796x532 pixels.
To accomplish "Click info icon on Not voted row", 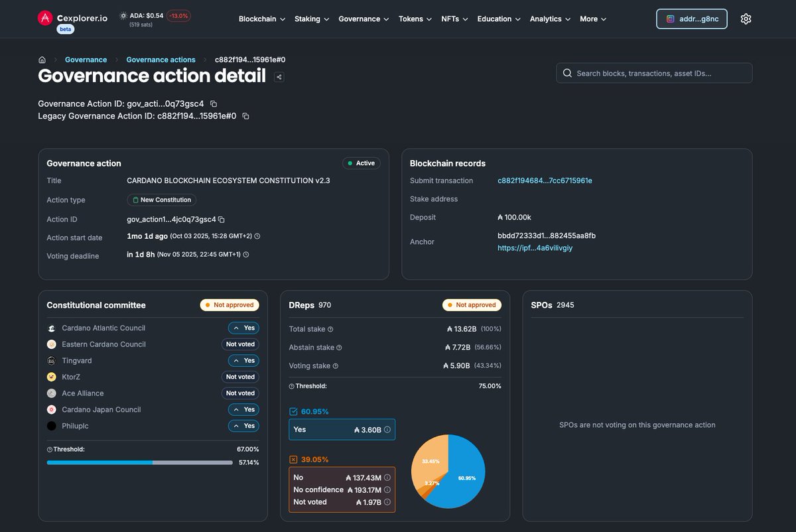I will point(387,502).
